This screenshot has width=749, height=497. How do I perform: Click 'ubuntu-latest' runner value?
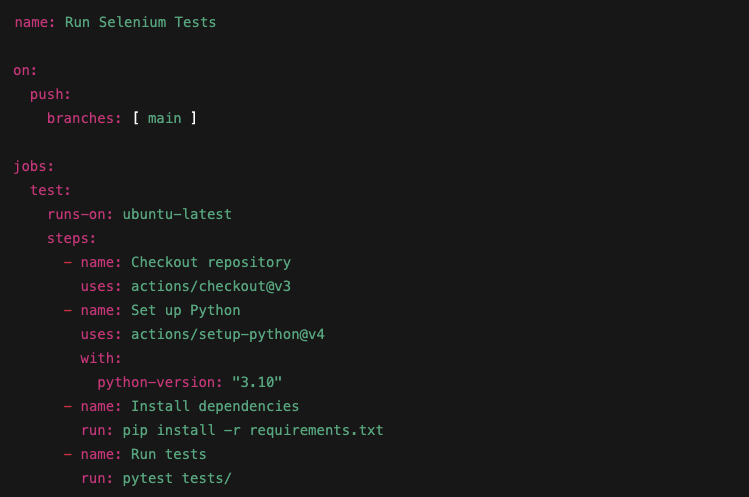coord(177,214)
